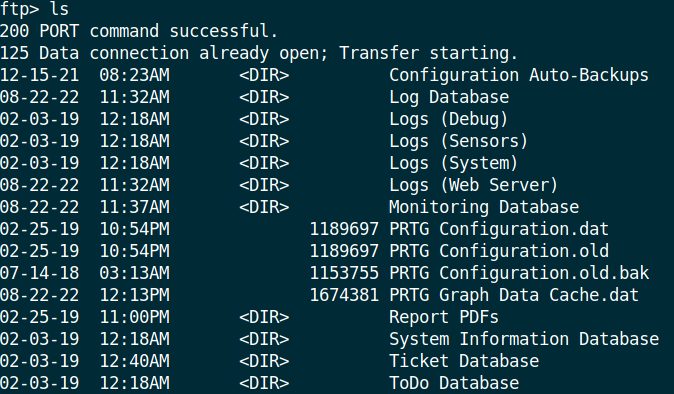The height and width of the screenshot is (394, 674).
Task: Click the 'PRTG Configuration.dat' file name
Action: 499,229
